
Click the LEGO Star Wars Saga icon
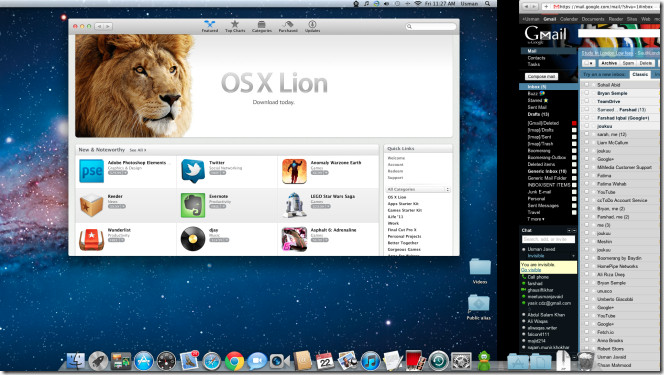294,205
